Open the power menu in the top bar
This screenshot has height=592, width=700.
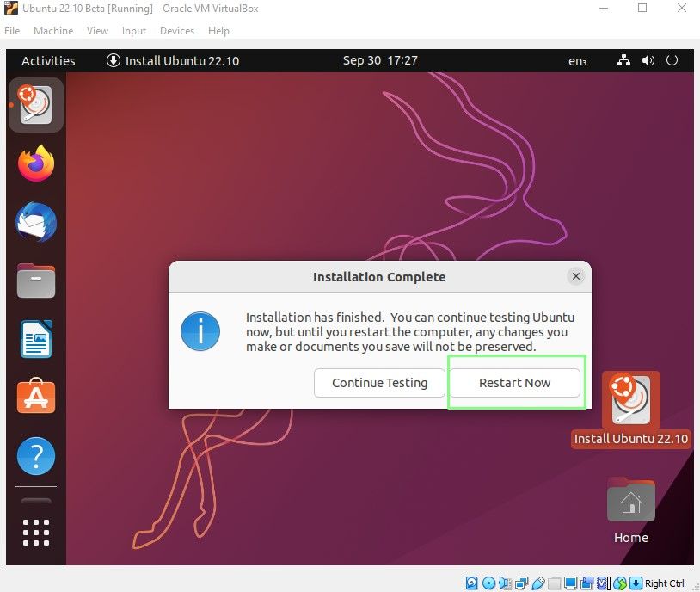(672, 60)
